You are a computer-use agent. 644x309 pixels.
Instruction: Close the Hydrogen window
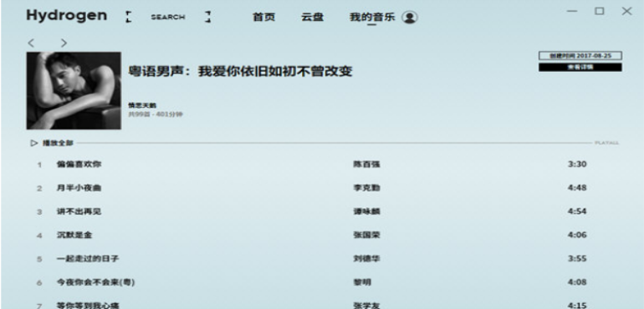coord(626,12)
